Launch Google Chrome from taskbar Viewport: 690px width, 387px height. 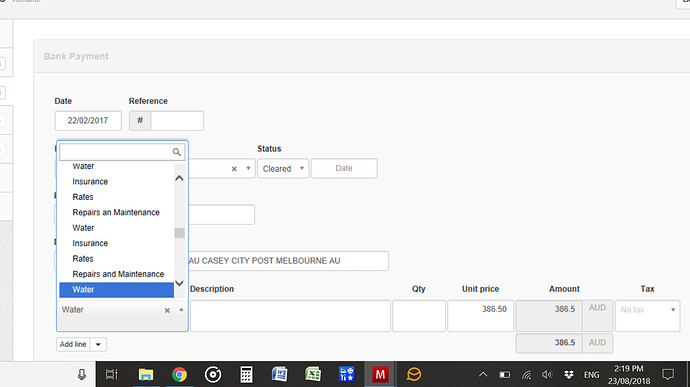[179, 375]
